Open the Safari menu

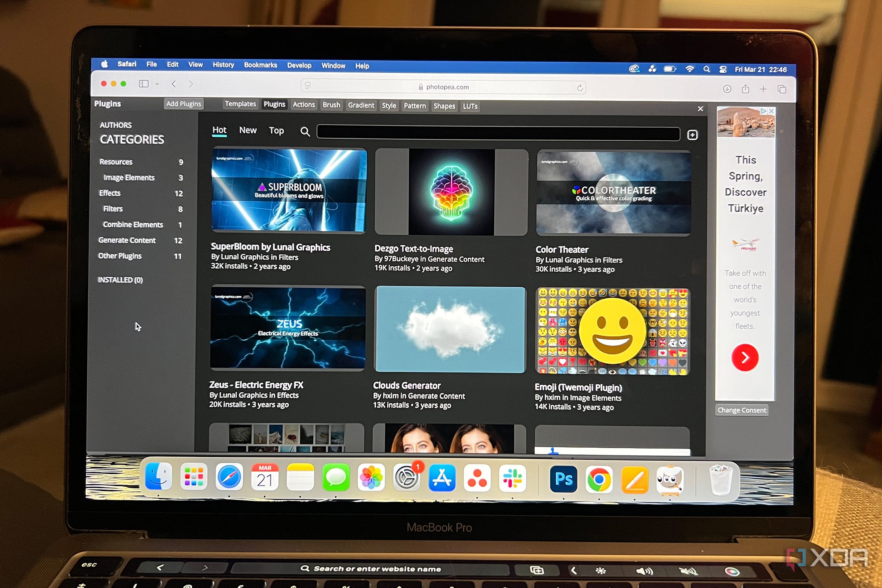127,64
